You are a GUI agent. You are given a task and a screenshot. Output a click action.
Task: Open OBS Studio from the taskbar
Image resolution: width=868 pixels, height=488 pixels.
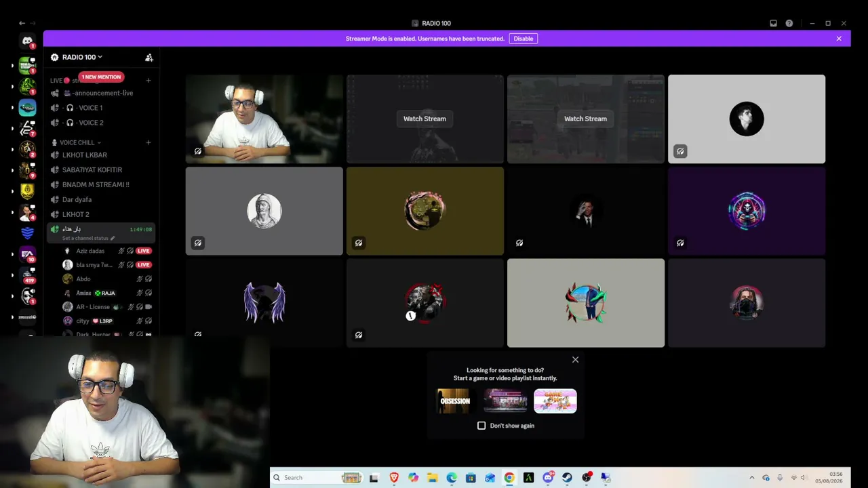pos(587,478)
